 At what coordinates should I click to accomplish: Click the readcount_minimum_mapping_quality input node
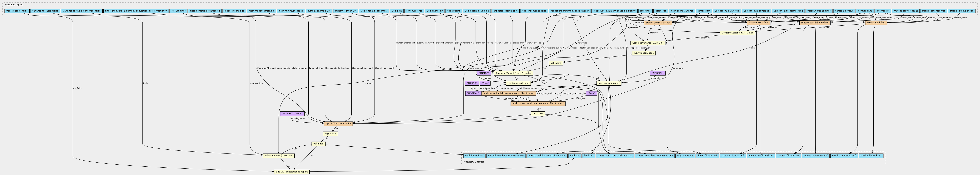pyautogui.click(x=614, y=11)
